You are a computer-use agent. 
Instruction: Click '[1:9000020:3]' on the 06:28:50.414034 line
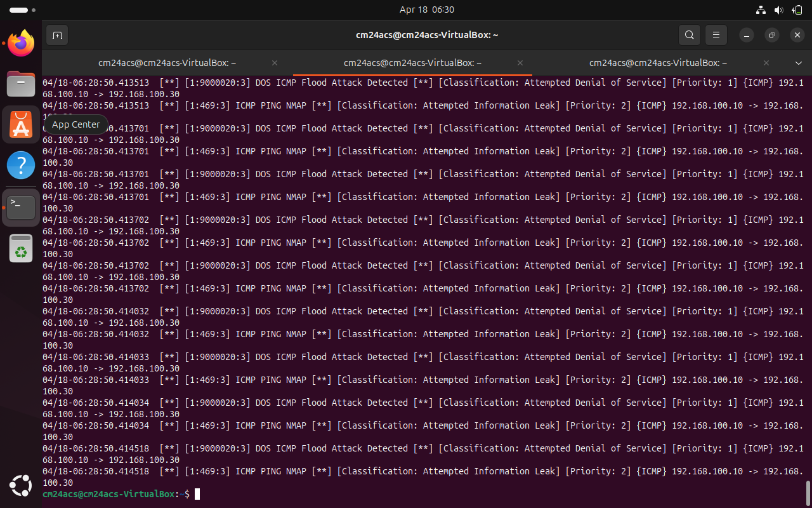(x=218, y=403)
